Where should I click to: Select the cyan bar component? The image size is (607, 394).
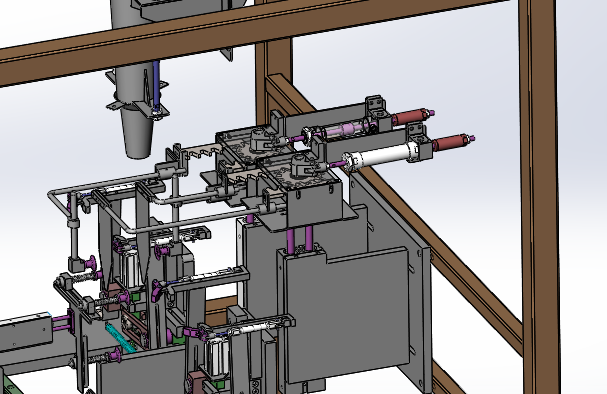click(121, 338)
